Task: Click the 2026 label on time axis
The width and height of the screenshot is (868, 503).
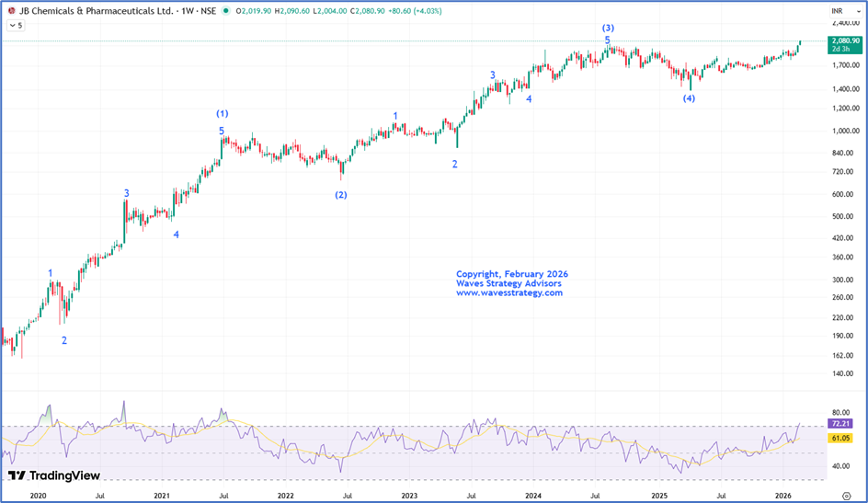Action: (783, 496)
